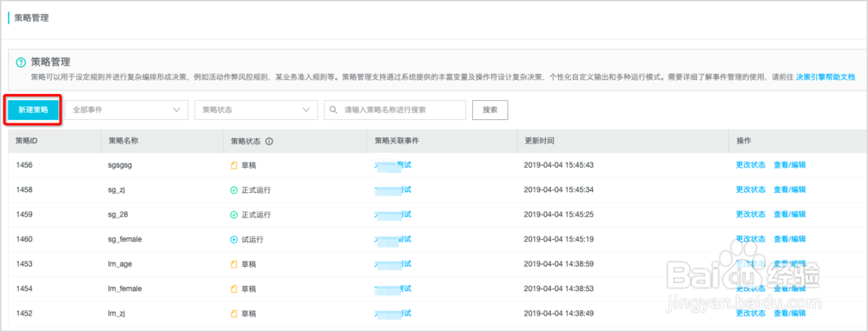868x332 pixels.
Task: Click timestamp 2019-04-04 15:45:34
Action: click(558, 189)
